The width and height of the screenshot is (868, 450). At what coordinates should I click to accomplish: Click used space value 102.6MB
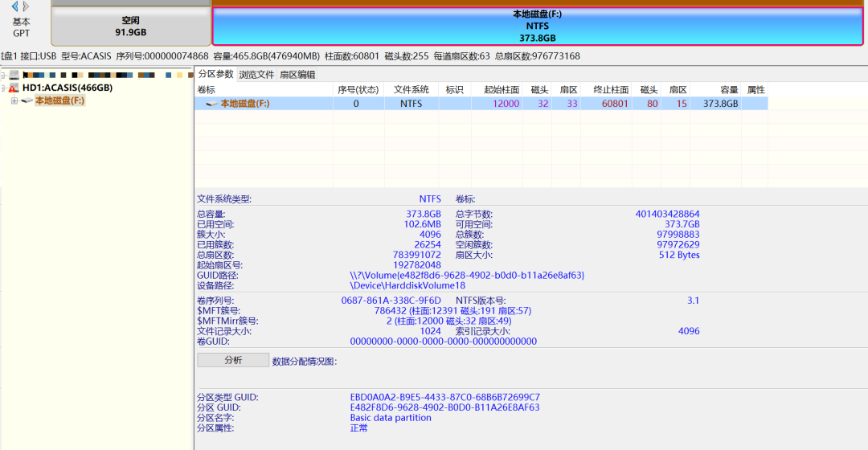[423, 224]
